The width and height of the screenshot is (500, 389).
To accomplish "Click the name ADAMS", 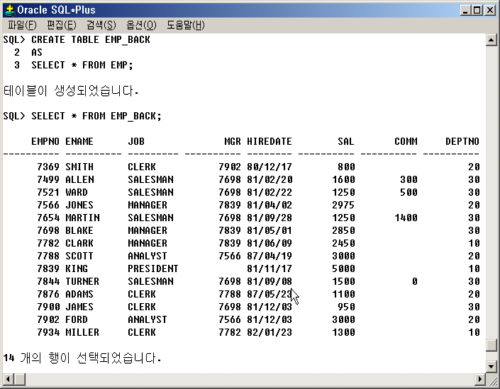I will [x=79, y=294].
